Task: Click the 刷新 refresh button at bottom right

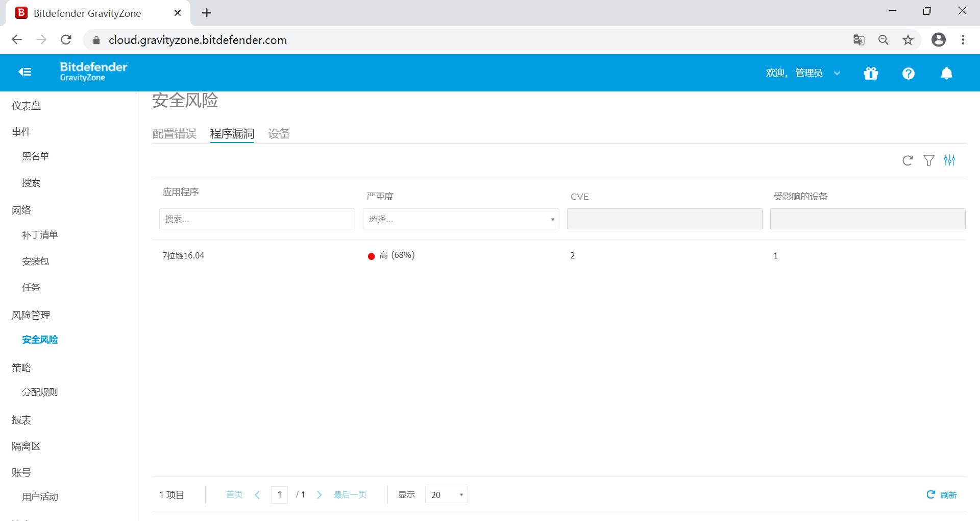Action: pos(942,495)
